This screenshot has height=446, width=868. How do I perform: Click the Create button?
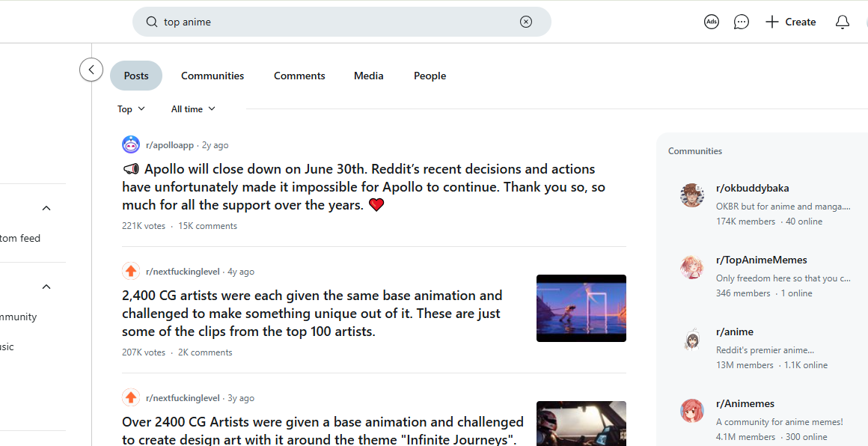coord(790,22)
